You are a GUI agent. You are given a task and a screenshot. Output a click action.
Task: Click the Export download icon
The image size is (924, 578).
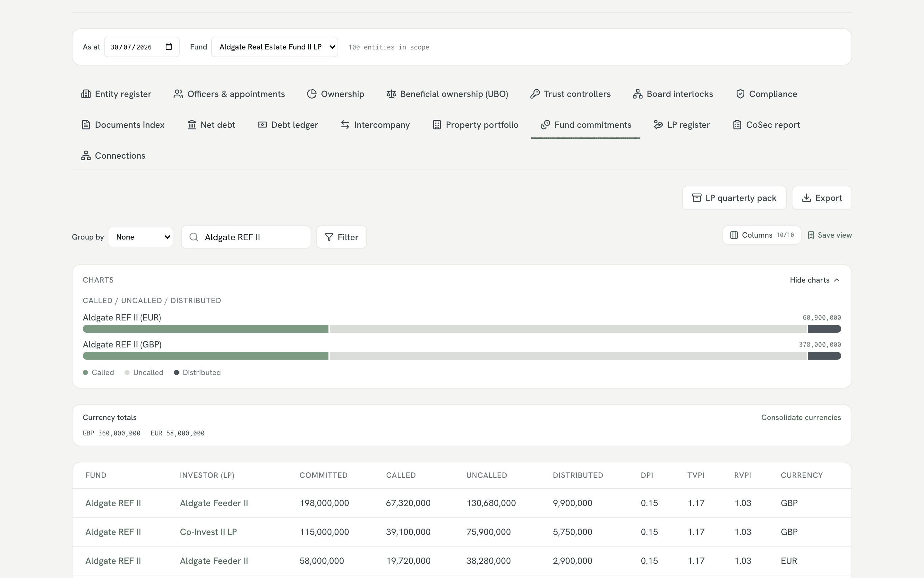[x=806, y=198]
